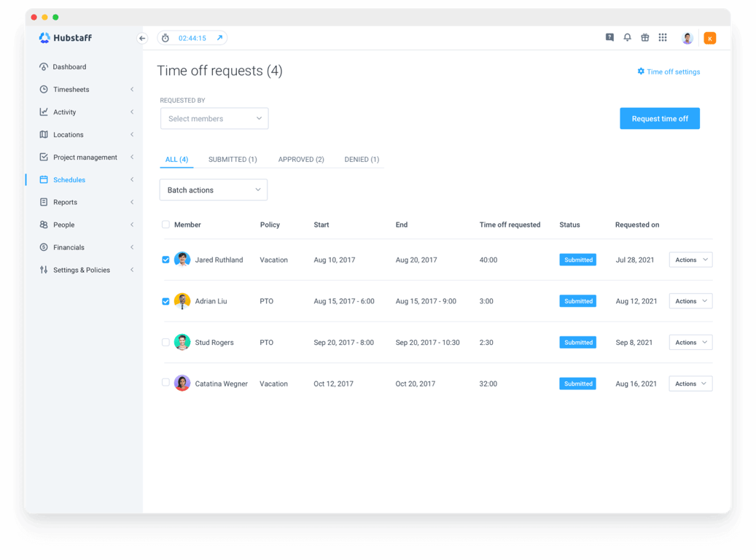The height and width of the screenshot is (560, 756).
Task: Check Stud Rogers' row checkbox
Action: point(165,342)
